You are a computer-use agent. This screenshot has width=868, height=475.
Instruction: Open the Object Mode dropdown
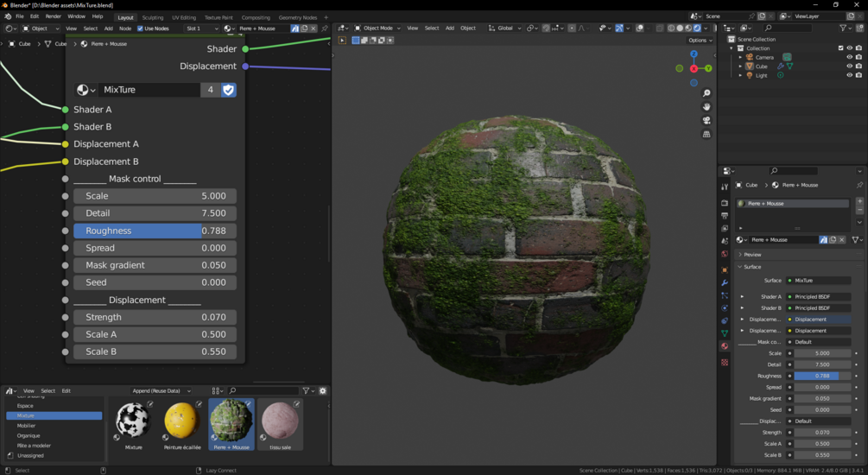[377, 28]
